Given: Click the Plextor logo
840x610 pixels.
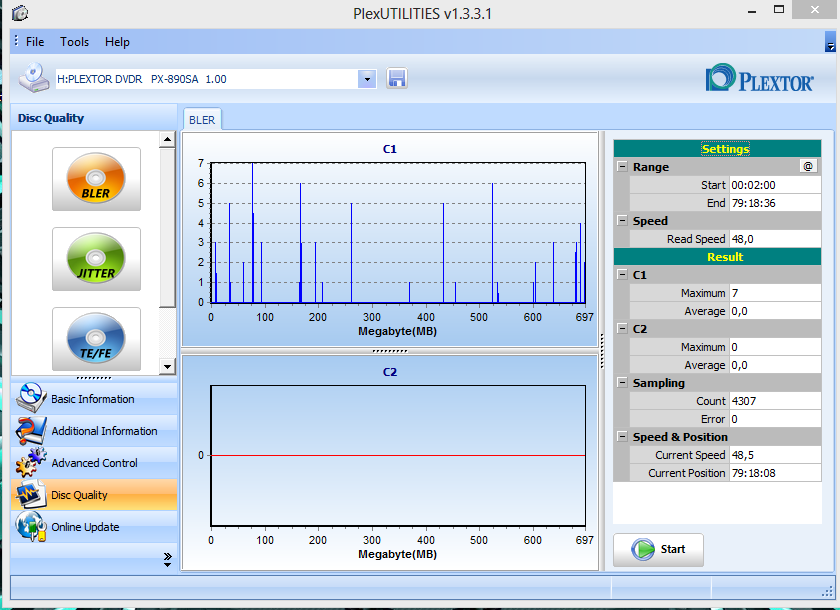Looking at the screenshot, I should [759, 78].
